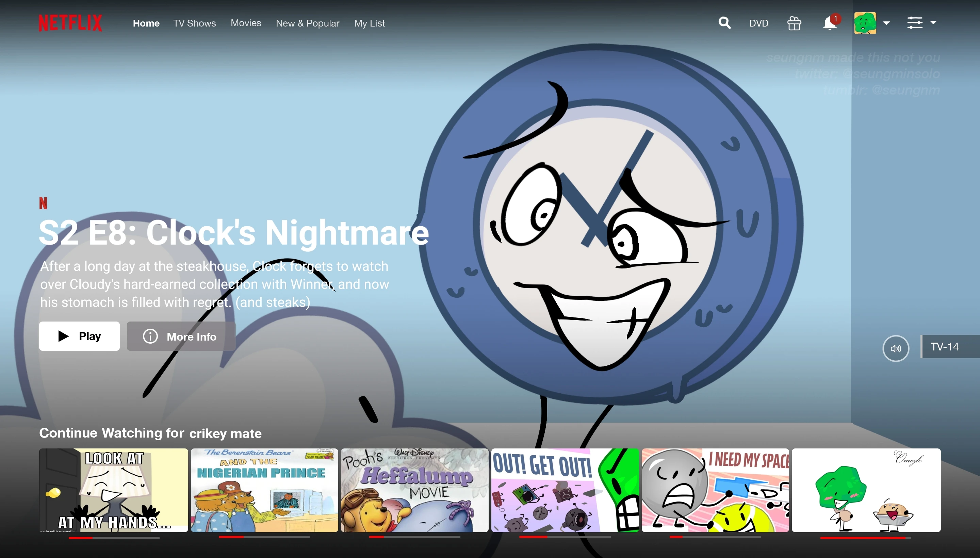Click the small N logo above the title
980x558 pixels.
(44, 203)
